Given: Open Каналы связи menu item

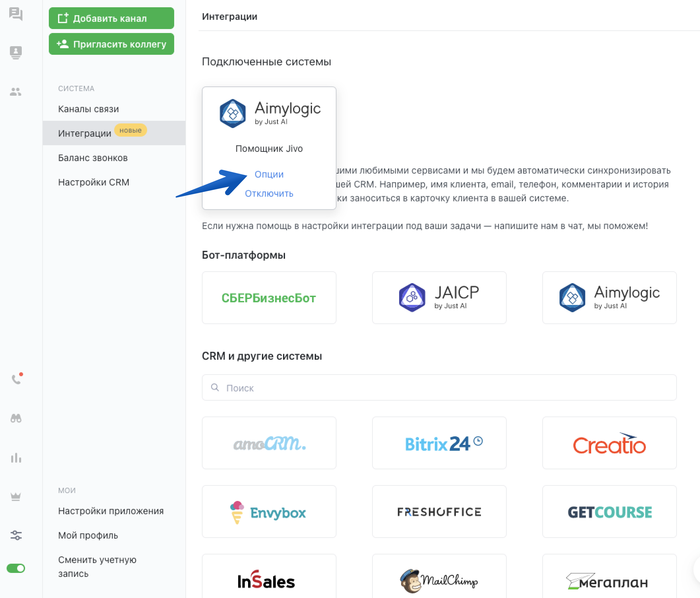Looking at the screenshot, I should (88, 109).
